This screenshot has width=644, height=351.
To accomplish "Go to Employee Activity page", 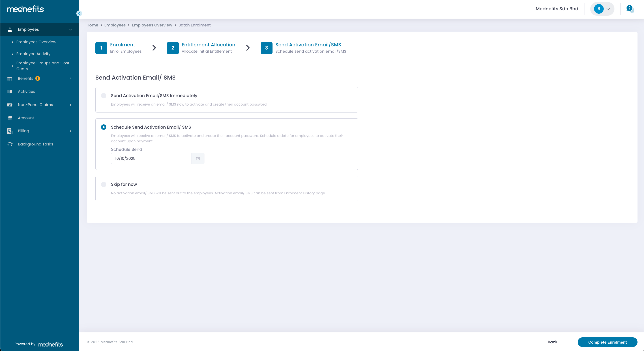I will coord(33,54).
